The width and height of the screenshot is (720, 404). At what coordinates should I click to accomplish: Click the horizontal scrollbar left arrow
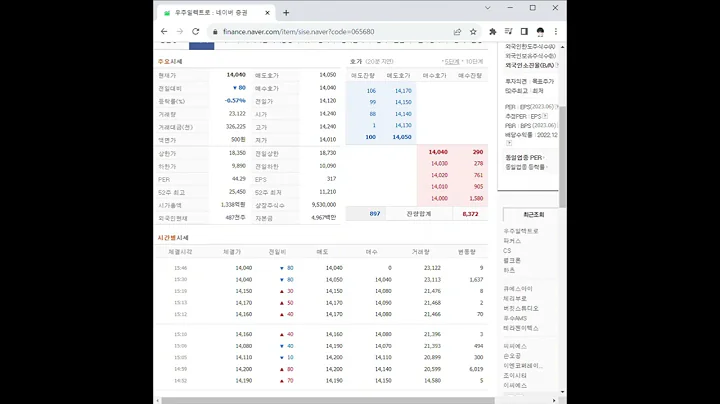point(158,401)
